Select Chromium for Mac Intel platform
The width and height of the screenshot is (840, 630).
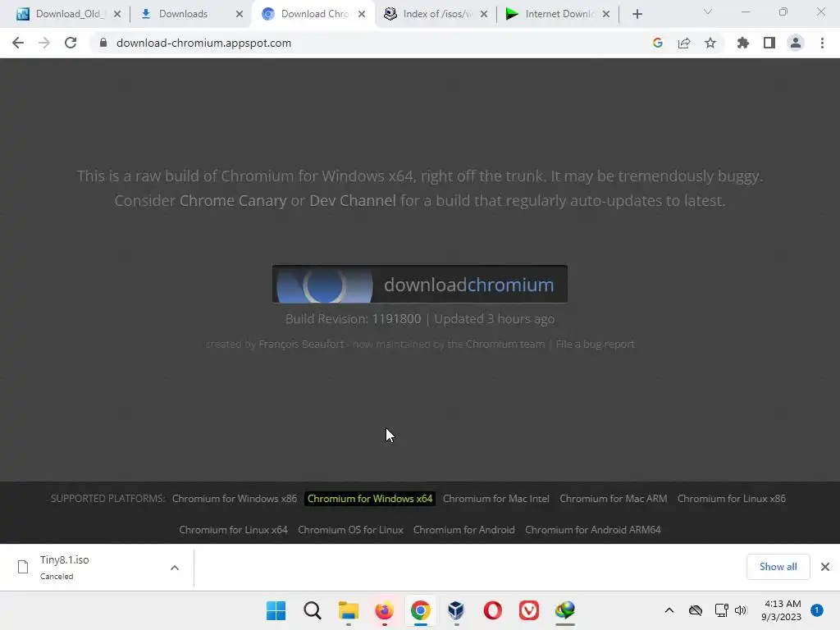click(495, 498)
